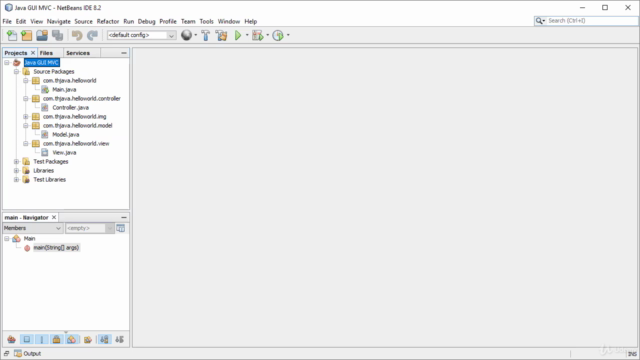
Task: Toggle Show Inner Classes filter in Navigator
Action: (71, 340)
